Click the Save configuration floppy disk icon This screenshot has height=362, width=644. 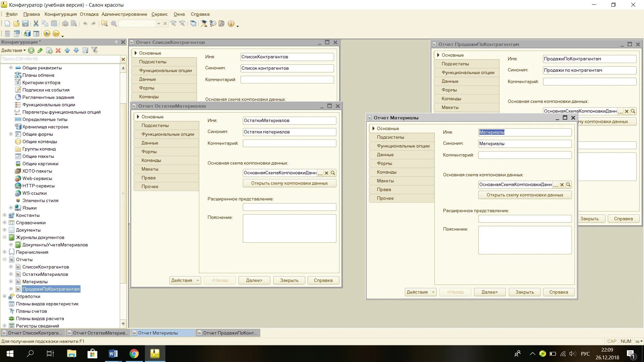click(25, 23)
